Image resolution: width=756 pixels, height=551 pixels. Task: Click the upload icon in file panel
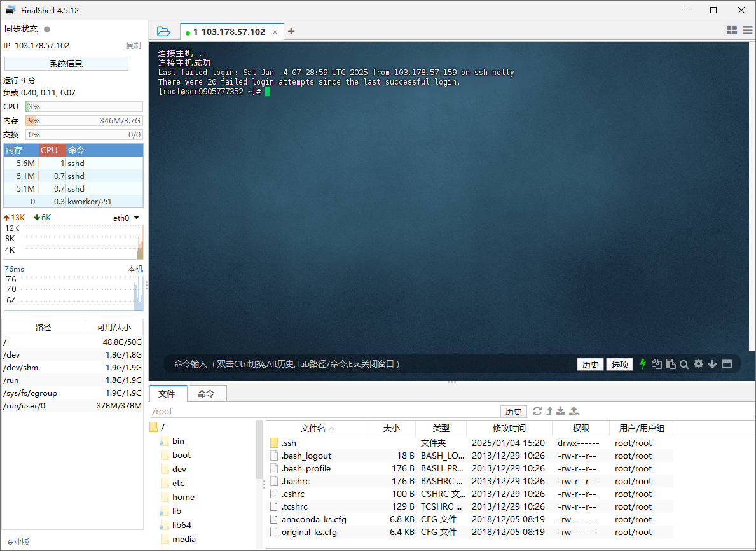click(574, 411)
